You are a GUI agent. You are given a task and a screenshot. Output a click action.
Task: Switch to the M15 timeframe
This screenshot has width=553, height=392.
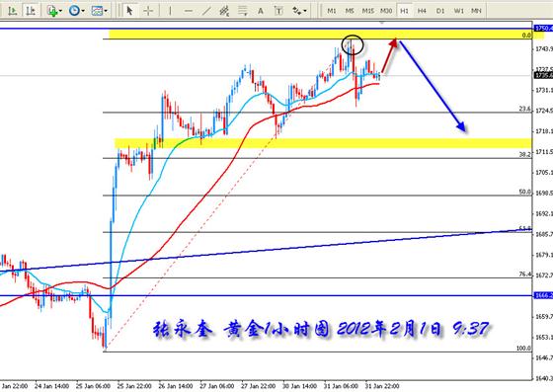[367, 11]
